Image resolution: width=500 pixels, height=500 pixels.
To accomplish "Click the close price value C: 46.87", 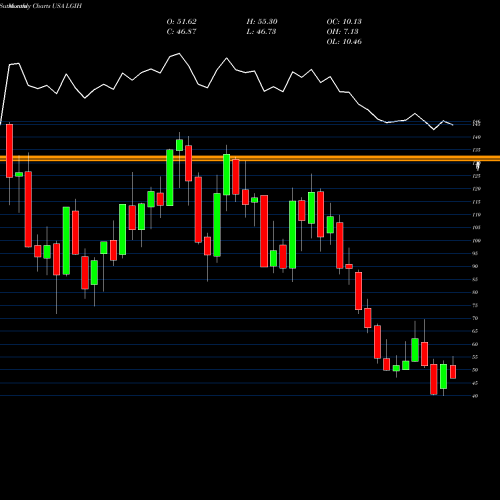I will click(x=182, y=32).
